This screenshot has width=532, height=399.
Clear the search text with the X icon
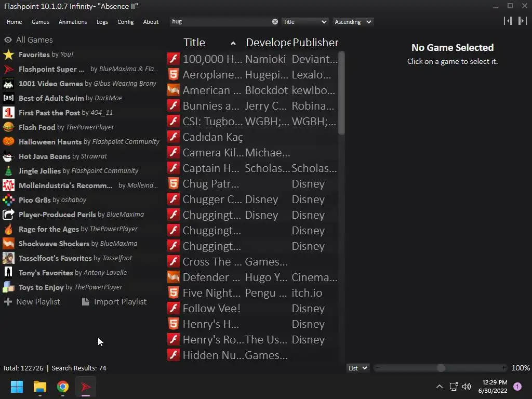(x=275, y=22)
